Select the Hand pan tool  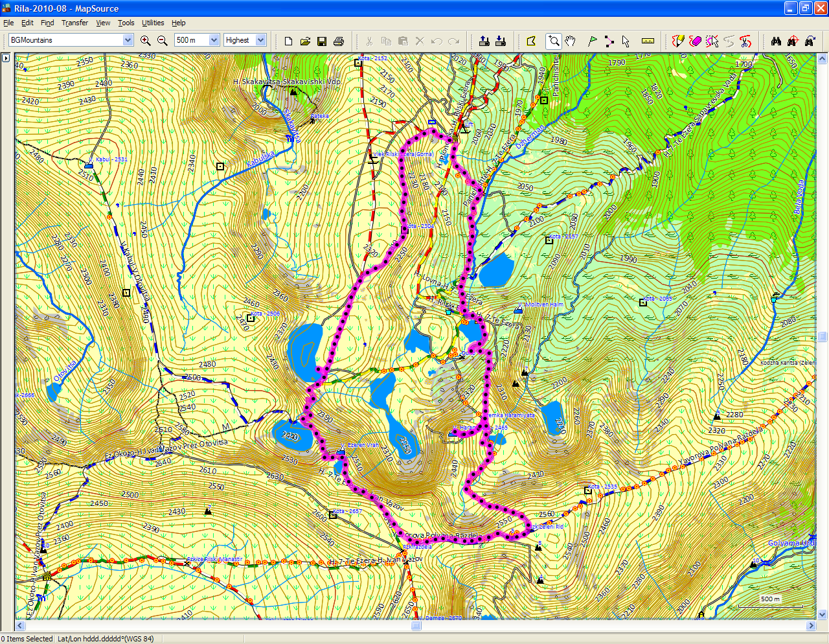[571, 41]
